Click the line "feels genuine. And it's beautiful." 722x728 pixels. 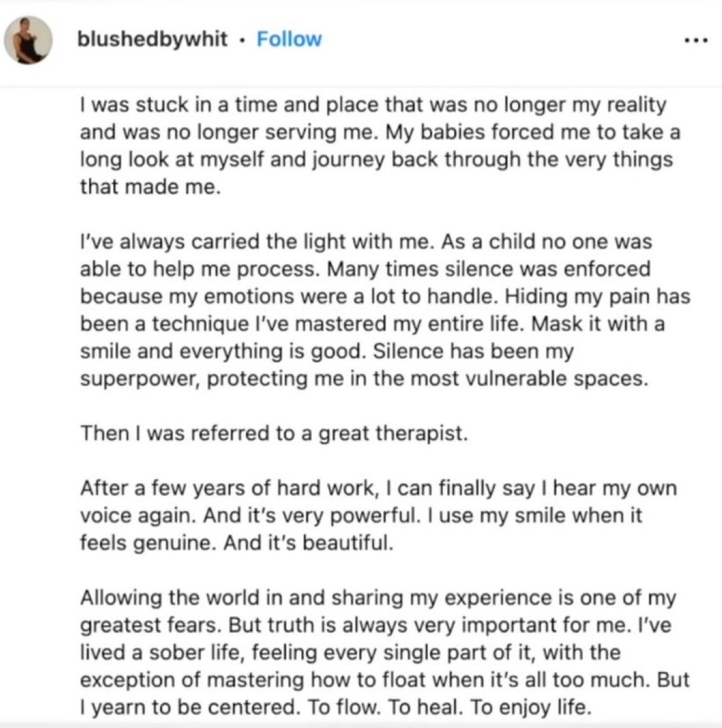click(x=237, y=543)
